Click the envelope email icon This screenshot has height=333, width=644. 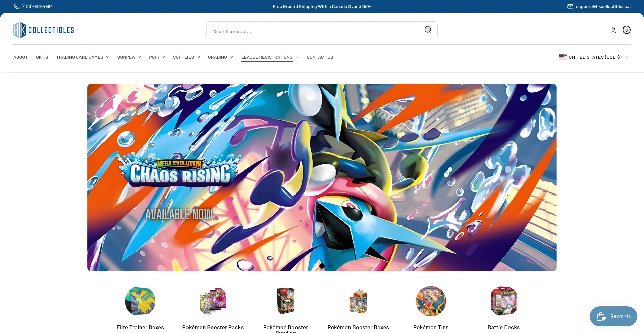pos(570,6)
